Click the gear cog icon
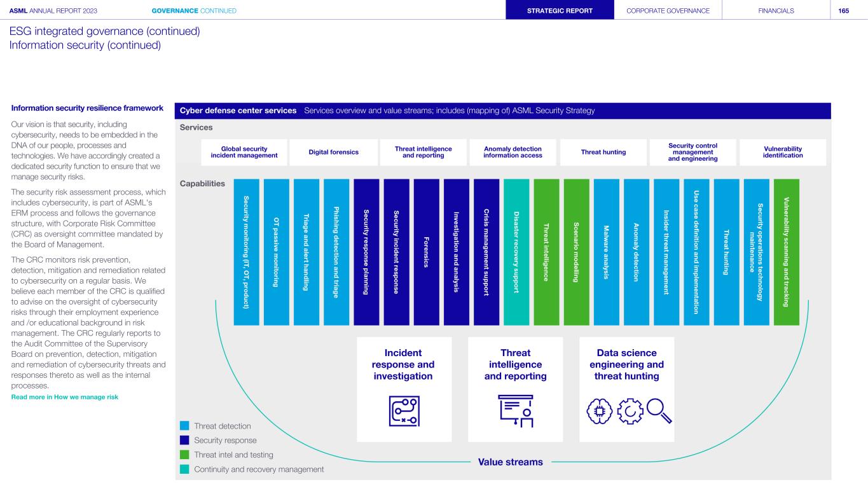 coord(630,411)
